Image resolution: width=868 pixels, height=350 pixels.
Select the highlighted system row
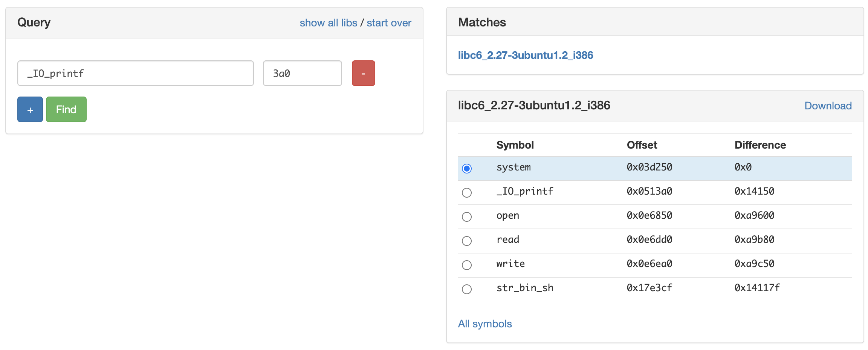(603, 168)
